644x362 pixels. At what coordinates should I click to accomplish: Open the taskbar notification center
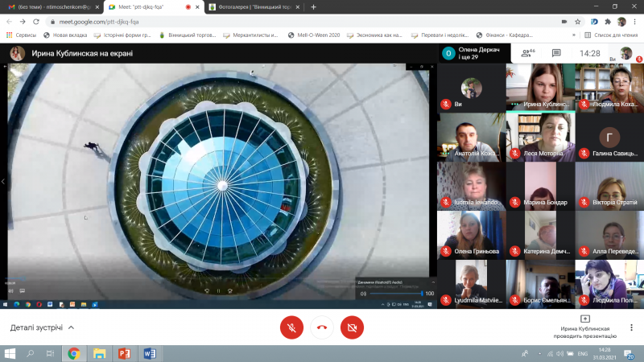[629, 353]
